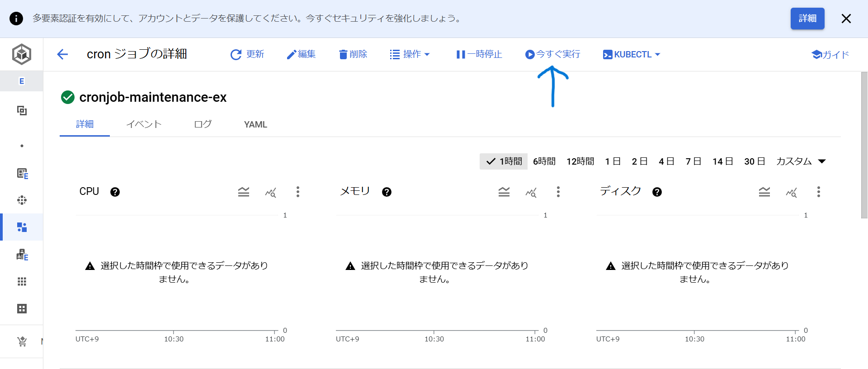
Task: Select the 14日 time range
Action: click(722, 161)
